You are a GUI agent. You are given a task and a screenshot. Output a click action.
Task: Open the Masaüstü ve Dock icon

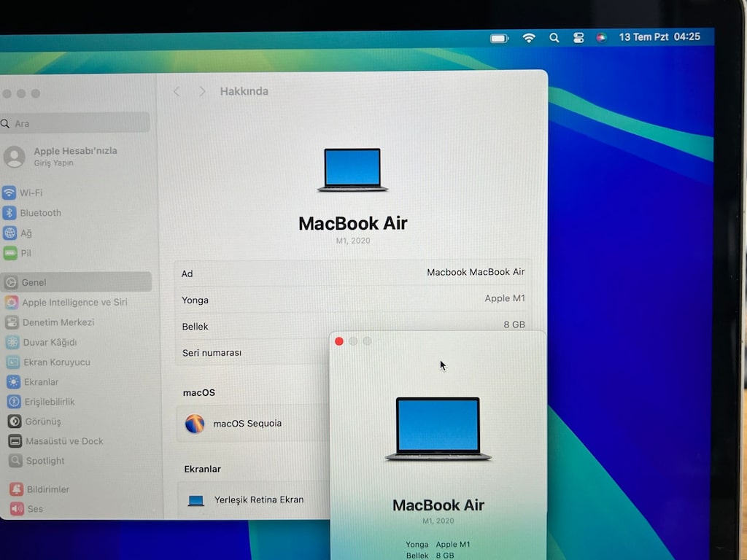(x=15, y=441)
